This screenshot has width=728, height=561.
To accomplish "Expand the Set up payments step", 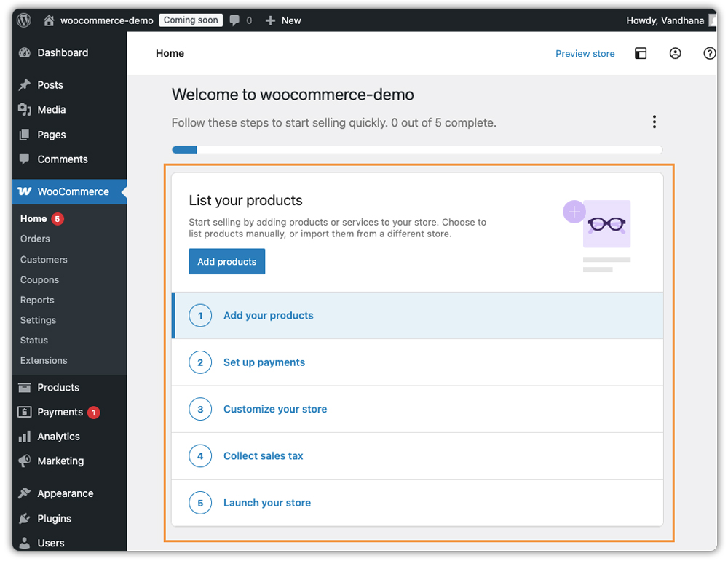I will [264, 362].
